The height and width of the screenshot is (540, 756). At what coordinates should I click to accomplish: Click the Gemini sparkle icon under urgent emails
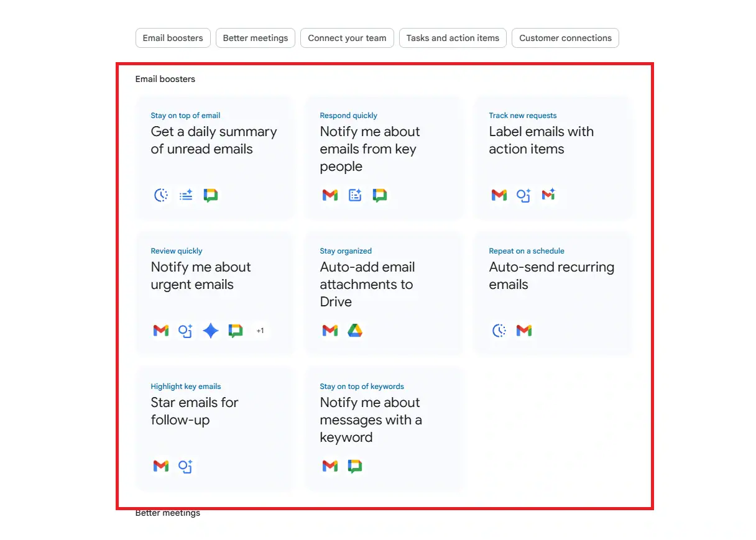(210, 331)
